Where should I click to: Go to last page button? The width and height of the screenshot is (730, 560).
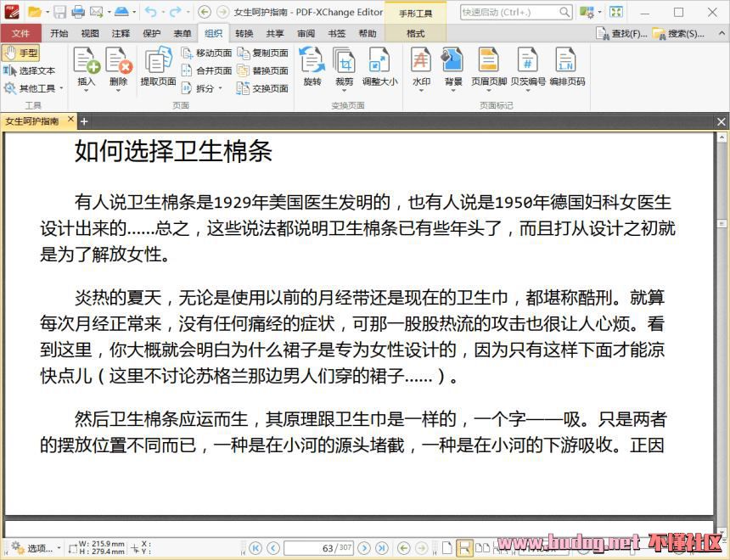382,548
